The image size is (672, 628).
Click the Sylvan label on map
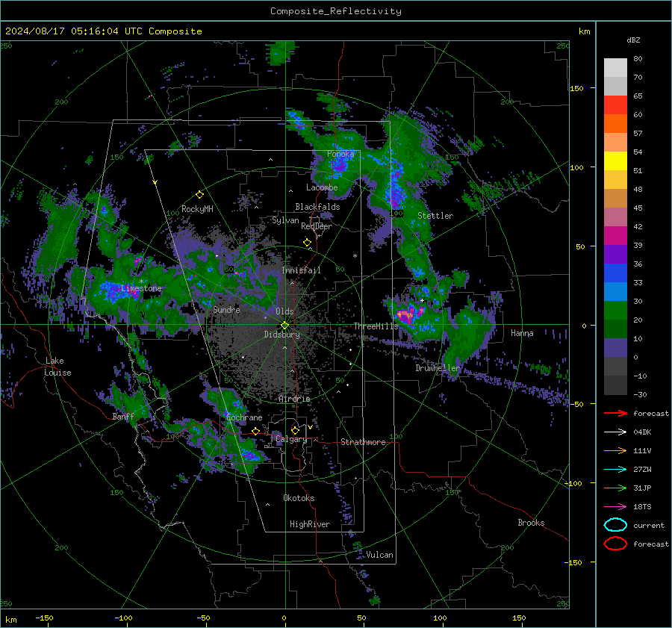point(285,220)
